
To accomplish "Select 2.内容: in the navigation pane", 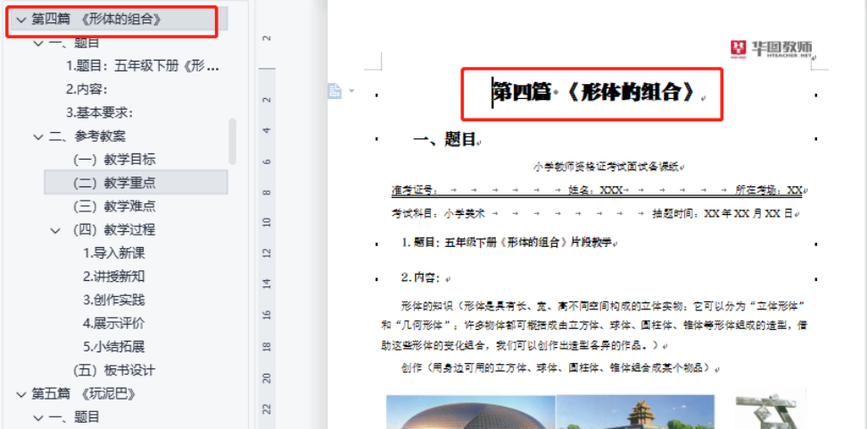I will [87, 89].
